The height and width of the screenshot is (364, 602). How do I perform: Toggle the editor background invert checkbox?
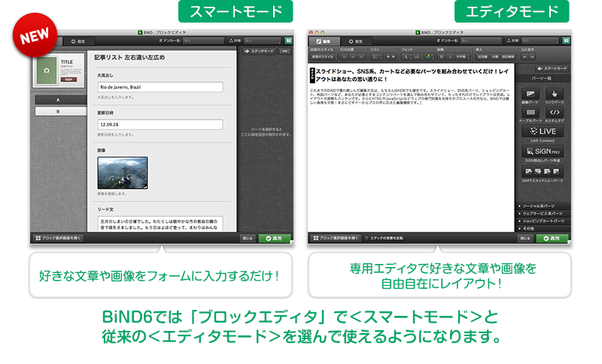pyautogui.click(x=366, y=238)
